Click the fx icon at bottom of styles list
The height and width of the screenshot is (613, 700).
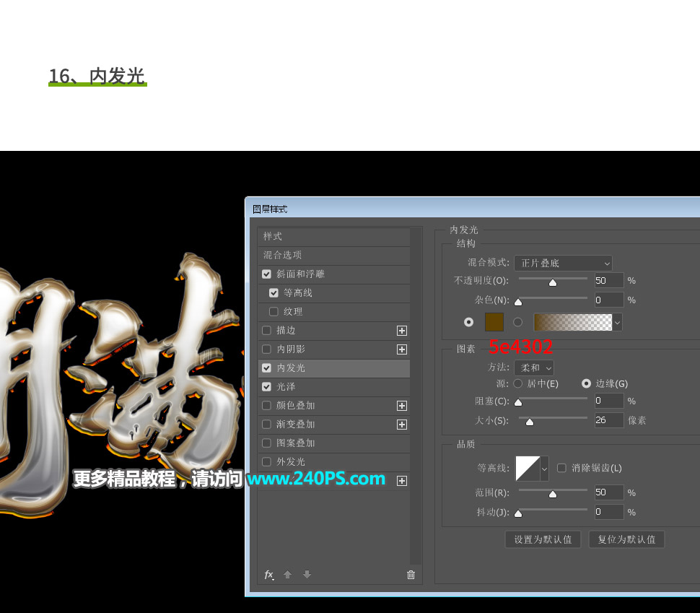point(269,575)
